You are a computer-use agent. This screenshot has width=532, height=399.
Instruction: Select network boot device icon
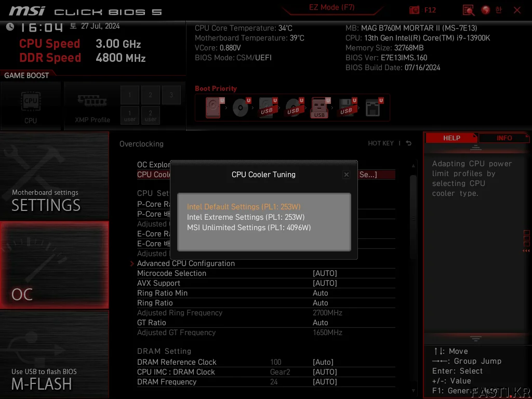coord(374,107)
